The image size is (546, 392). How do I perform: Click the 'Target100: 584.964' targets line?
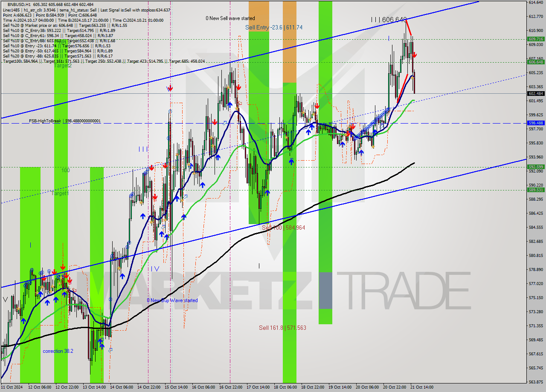click(x=104, y=61)
